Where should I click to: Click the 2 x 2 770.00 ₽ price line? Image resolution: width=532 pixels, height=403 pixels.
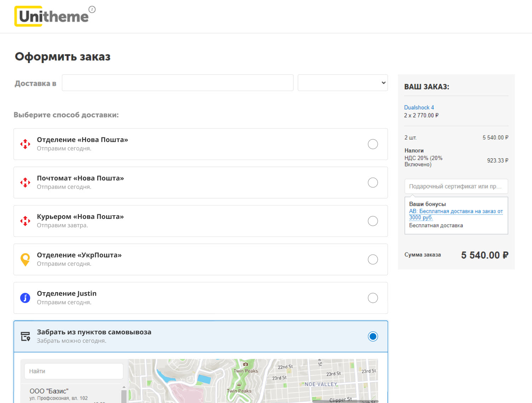pyautogui.click(x=421, y=115)
